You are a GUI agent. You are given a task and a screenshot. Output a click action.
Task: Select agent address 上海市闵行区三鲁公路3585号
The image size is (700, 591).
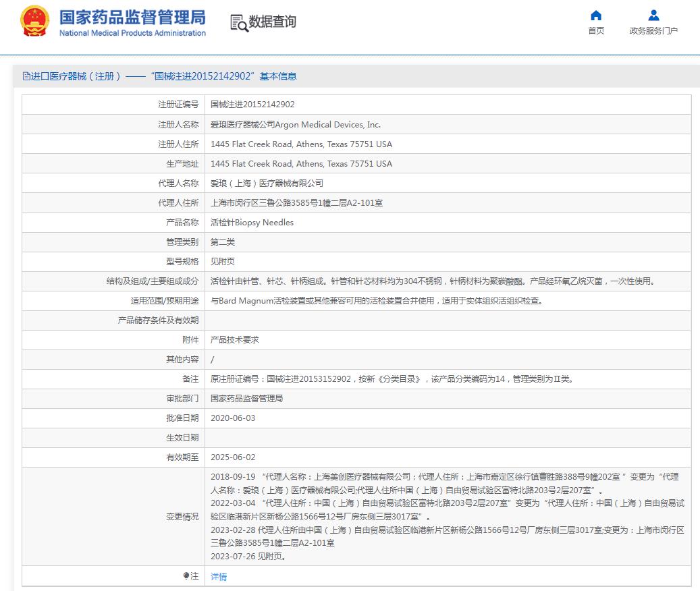click(296, 203)
